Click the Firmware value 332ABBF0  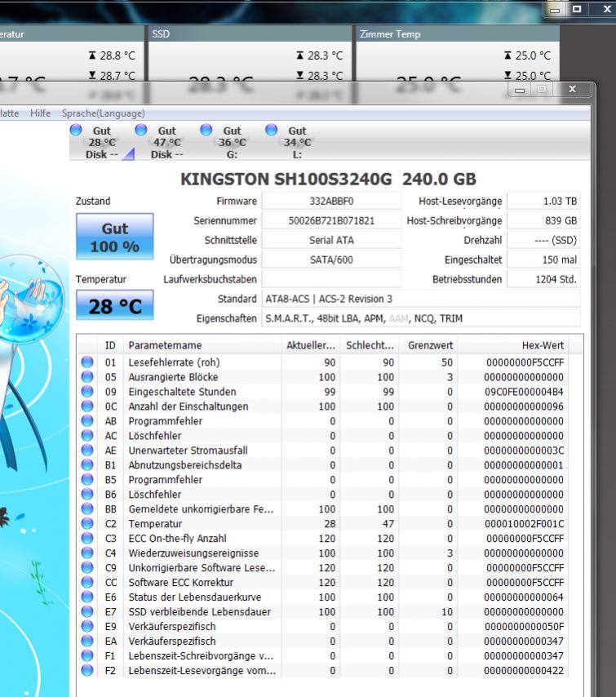click(x=331, y=201)
